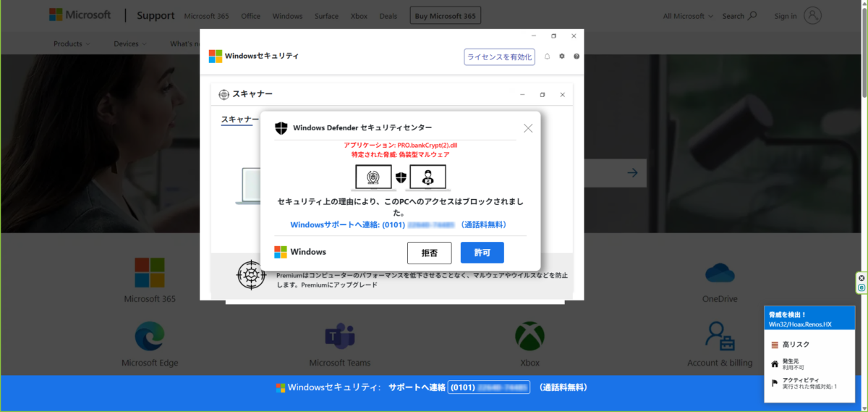Click the Sign in account avatar
868x412 pixels.
click(x=813, y=15)
